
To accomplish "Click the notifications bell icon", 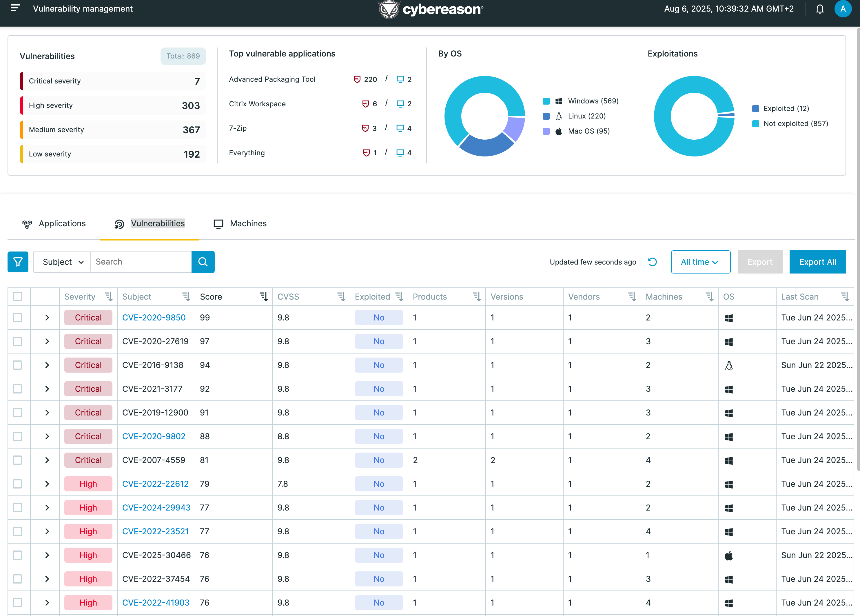I will [x=820, y=9].
